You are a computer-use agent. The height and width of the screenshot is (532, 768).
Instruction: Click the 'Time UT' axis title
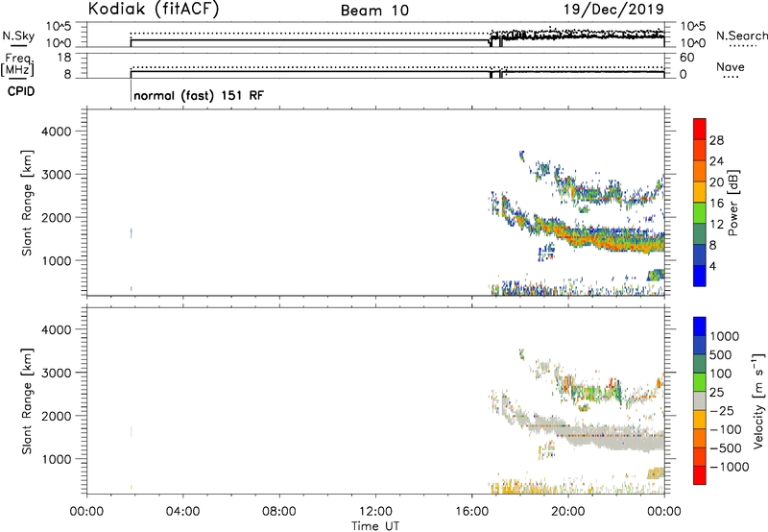pyautogui.click(x=375, y=526)
